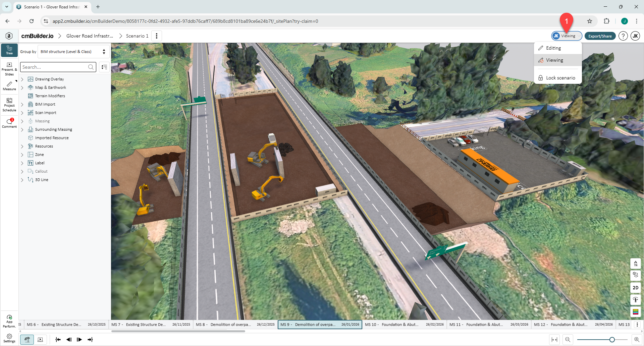Image resolution: width=644 pixels, height=346 pixels.
Task: Open Glover Road Infrastr... breadcrumb
Action: [x=90, y=36]
